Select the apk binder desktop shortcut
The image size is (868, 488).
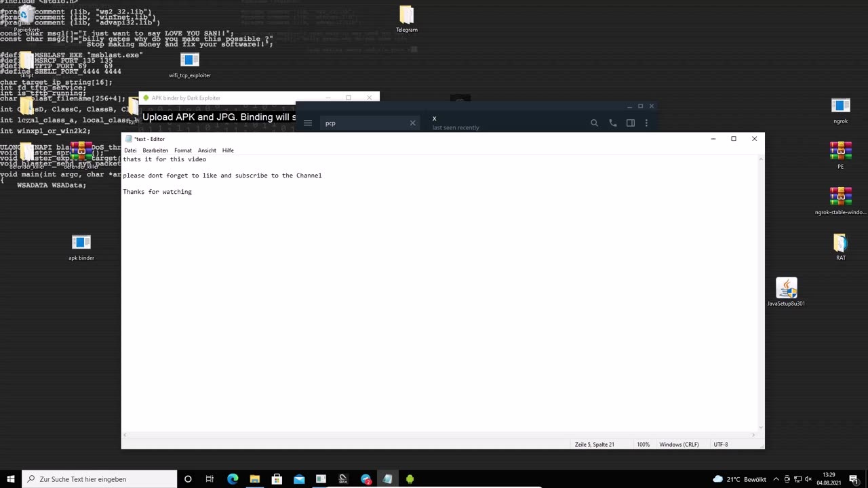pyautogui.click(x=81, y=247)
